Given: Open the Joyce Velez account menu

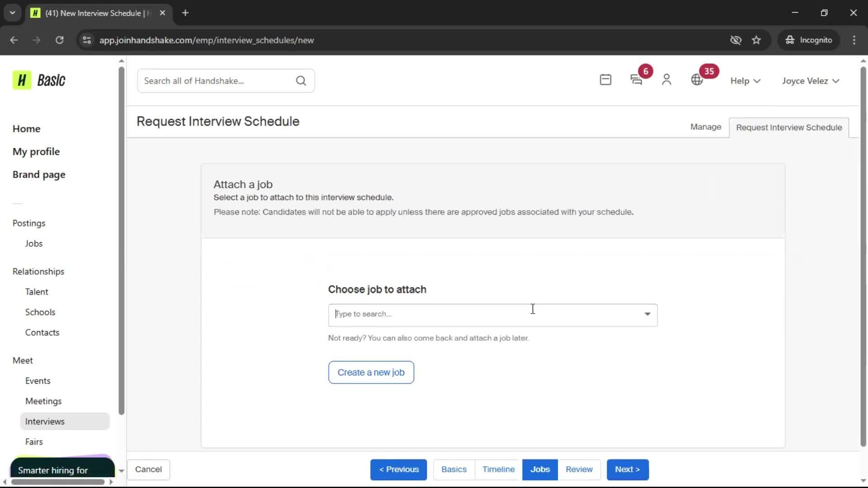Looking at the screenshot, I should 811,81.
